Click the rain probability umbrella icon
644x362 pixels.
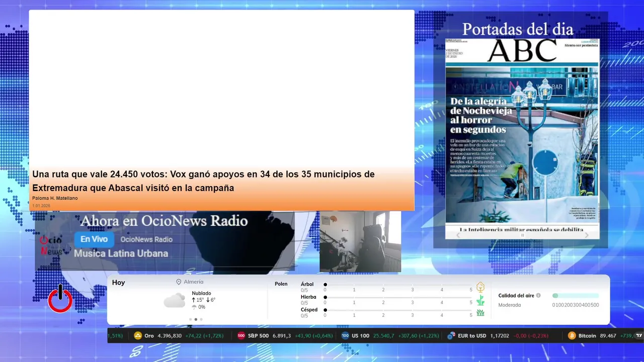pyautogui.click(x=194, y=307)
